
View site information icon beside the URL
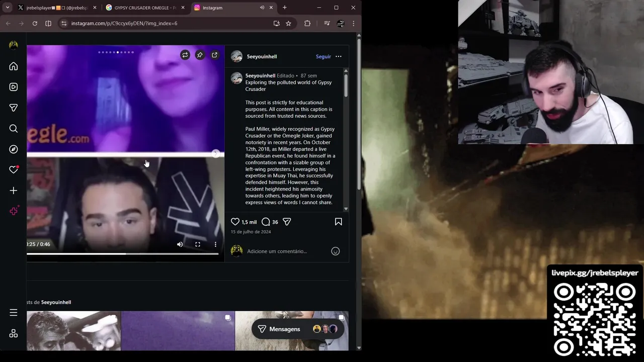[63, 23]
